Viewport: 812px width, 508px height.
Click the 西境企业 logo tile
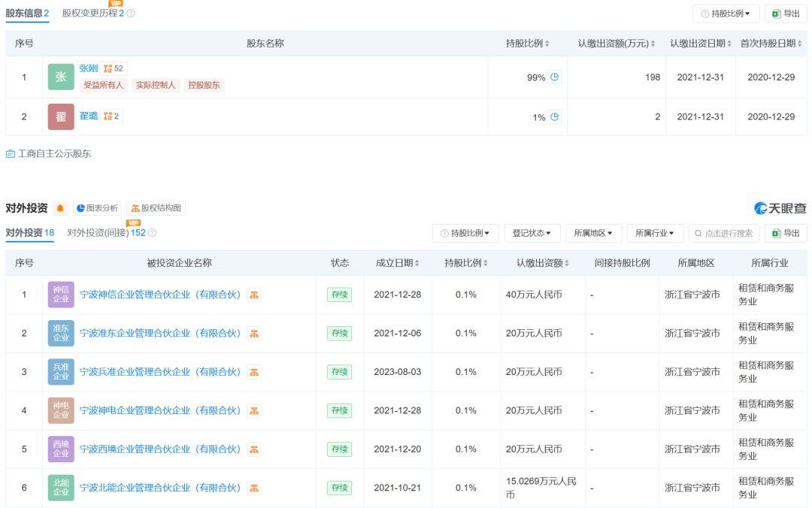pyautogui.click(x=61, y=449)
